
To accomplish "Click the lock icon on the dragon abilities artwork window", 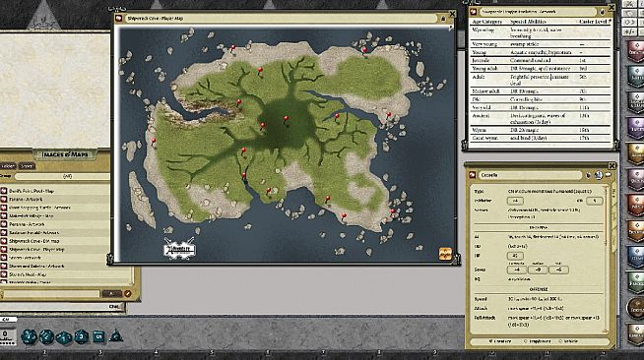I will tap(602, 12).
